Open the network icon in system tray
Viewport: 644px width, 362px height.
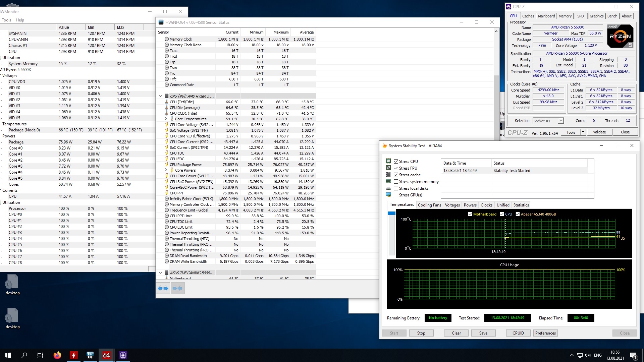click(x=580, y=355)
